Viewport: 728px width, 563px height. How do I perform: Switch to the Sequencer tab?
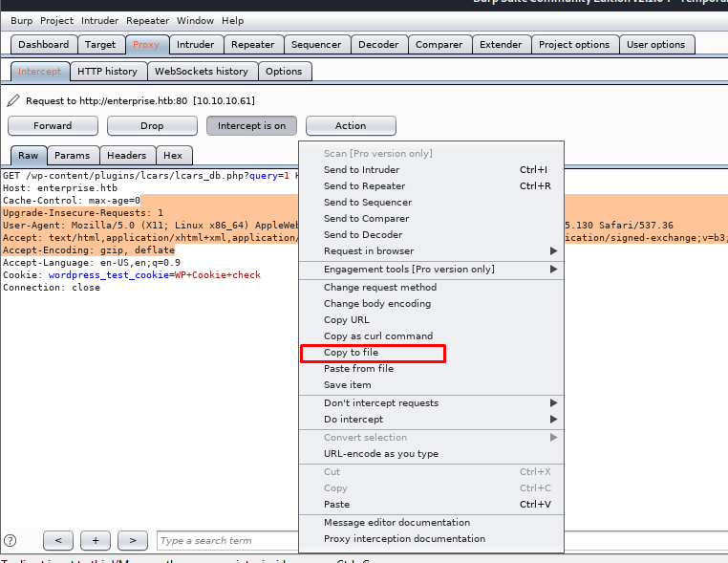pyautogui.click(x=316, y=45)
